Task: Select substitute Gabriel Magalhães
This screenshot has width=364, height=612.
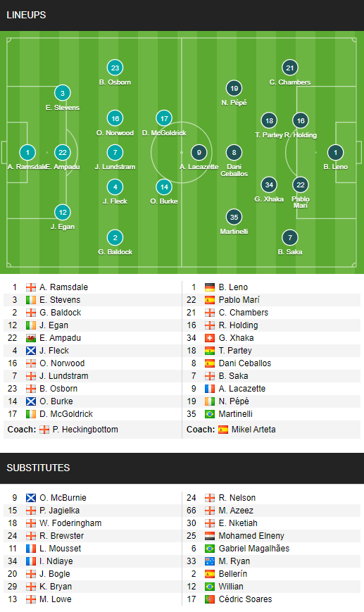Action: pos(254,549)
